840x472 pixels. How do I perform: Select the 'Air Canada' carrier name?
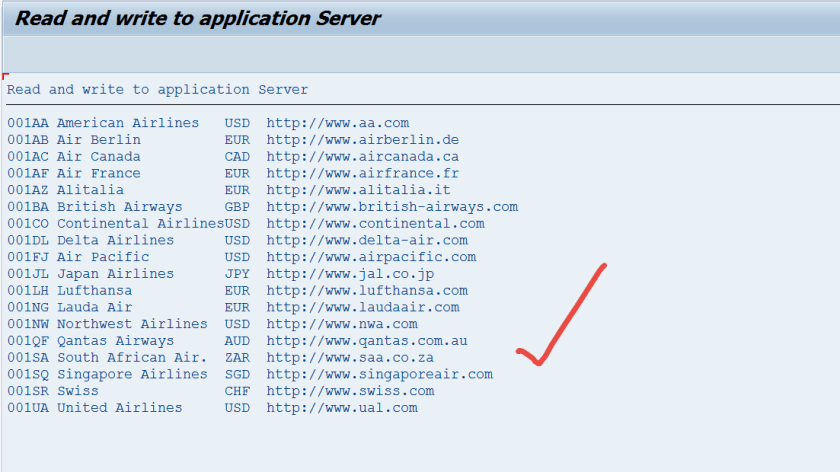tap(99, 156)
